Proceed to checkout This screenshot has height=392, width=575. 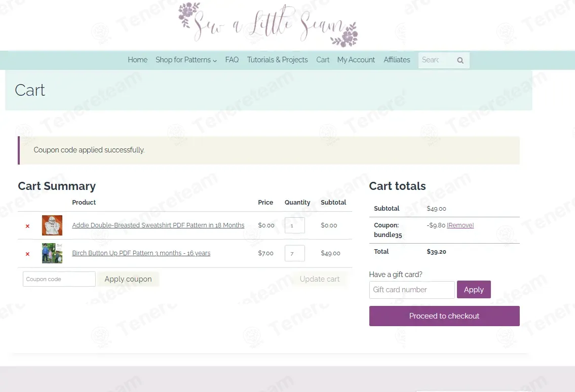[444, 316]
